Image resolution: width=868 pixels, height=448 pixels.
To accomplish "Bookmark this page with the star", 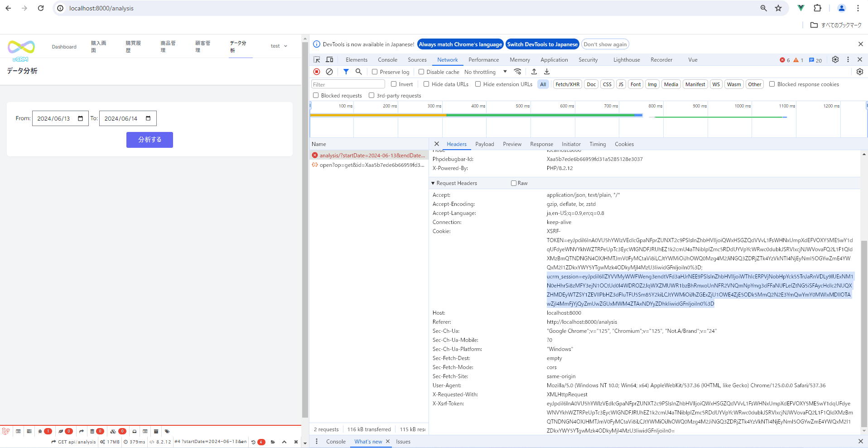I will (778, 8).
